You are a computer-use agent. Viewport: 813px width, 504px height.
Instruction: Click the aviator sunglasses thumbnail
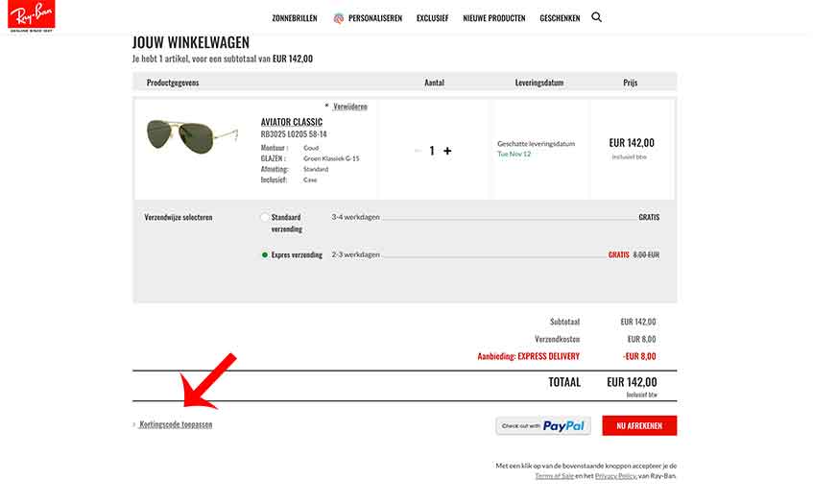tap(192, 135)
